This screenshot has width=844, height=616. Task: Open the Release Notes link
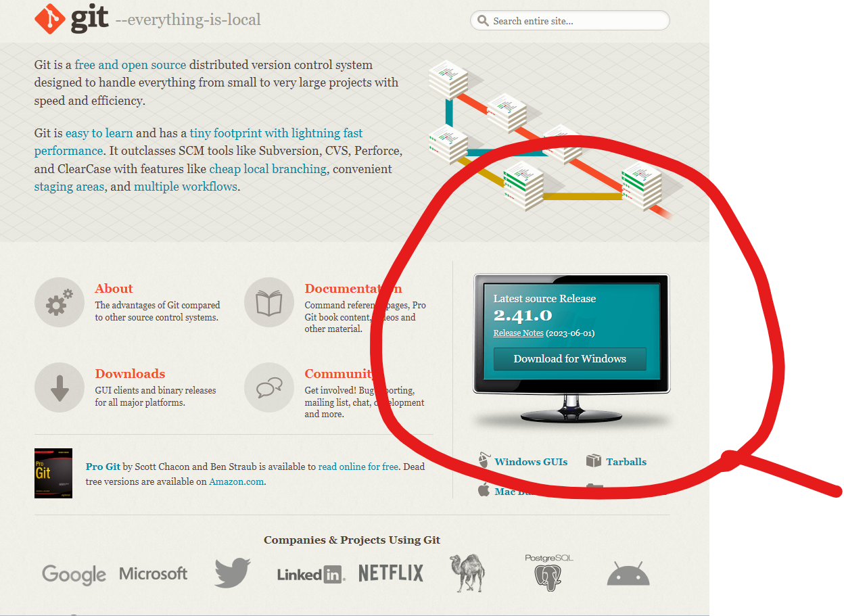pyautogui.click(x=518, y=333)
